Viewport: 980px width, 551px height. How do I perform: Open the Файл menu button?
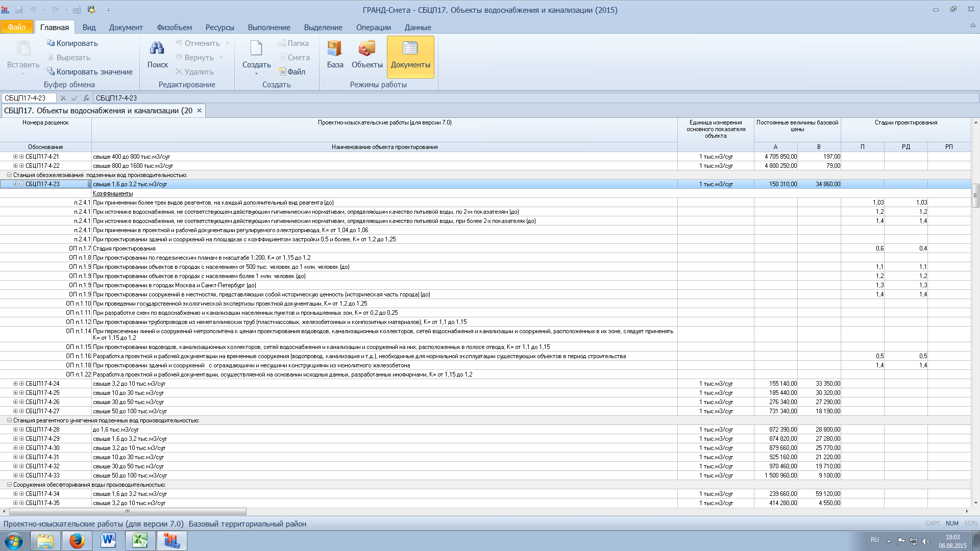click(x=16, y=27)
